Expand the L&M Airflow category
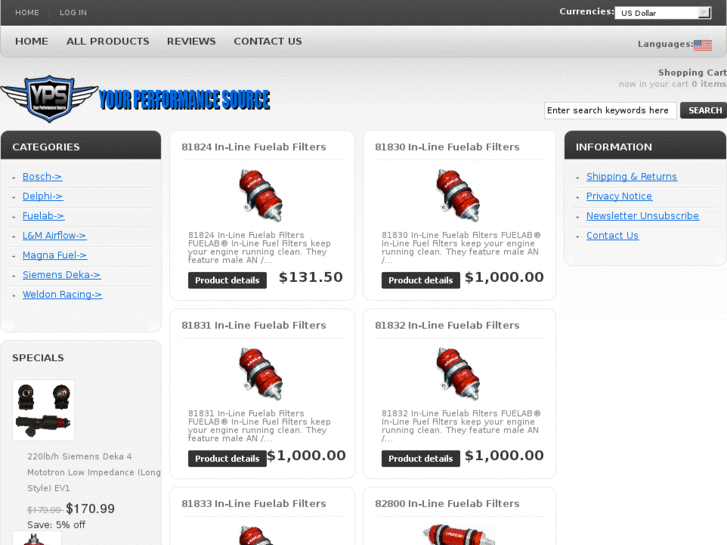Viewport: 727px width, 545px height. click(54, 236)
